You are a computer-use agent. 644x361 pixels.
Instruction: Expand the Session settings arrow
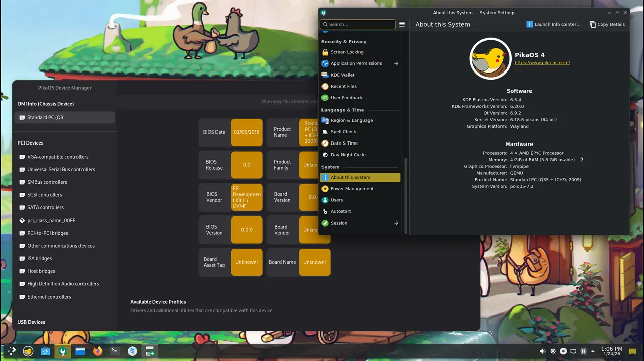(x=396, y=223)
